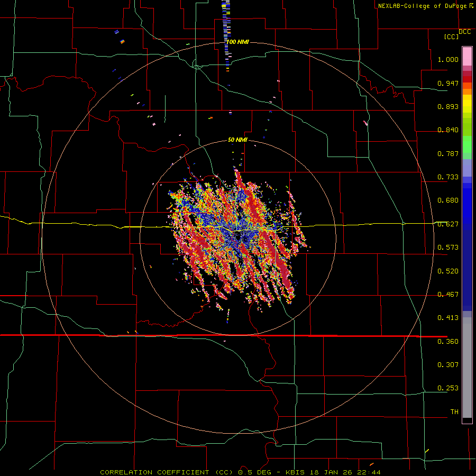
Task: Click the 18 JAN 26 date stamp
Action: coord(332,472)
